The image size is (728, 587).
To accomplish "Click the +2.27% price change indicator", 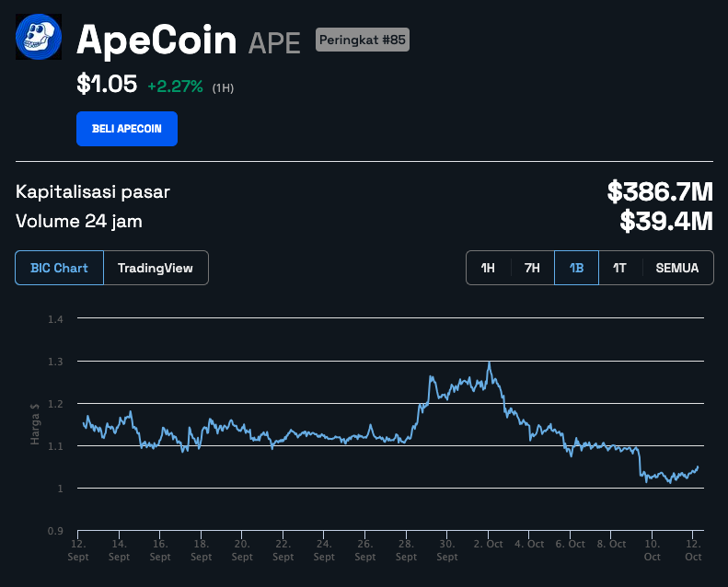I will [x=175, y=86].
